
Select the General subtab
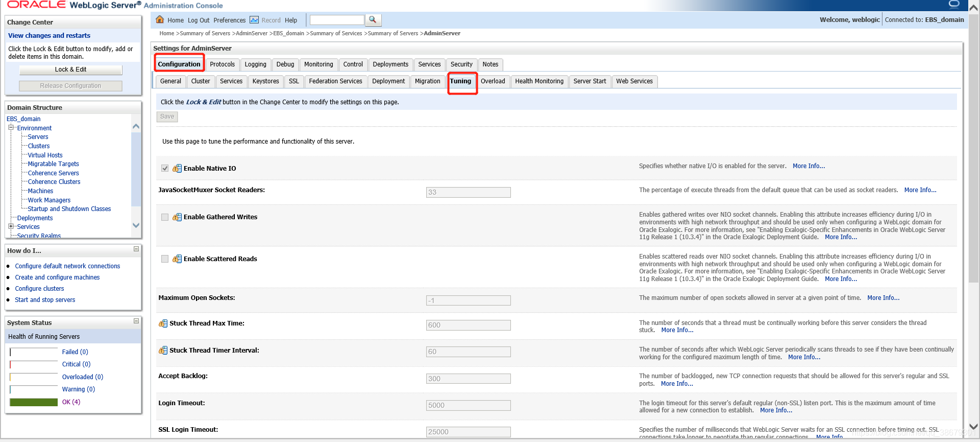(170, 81)
